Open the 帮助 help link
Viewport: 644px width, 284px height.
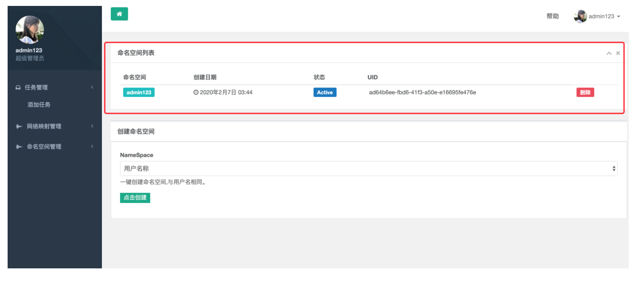(x=553, y=16)
